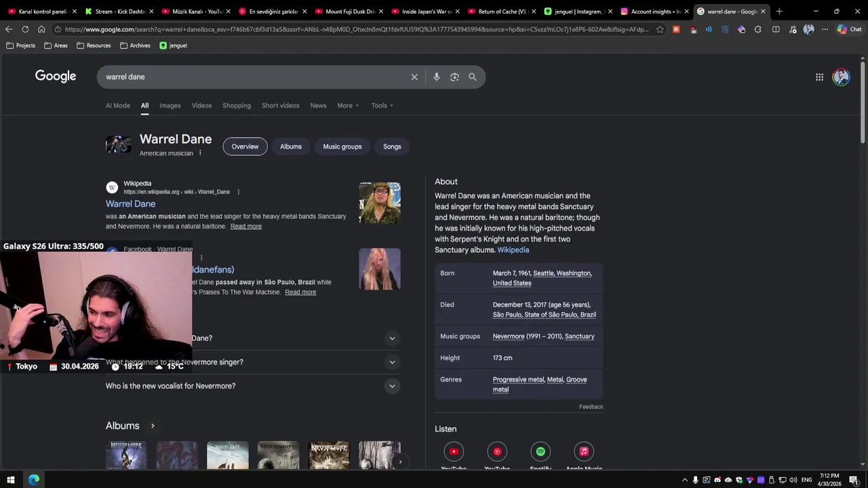Open the Projects bookmarks folder

(20, 45)
